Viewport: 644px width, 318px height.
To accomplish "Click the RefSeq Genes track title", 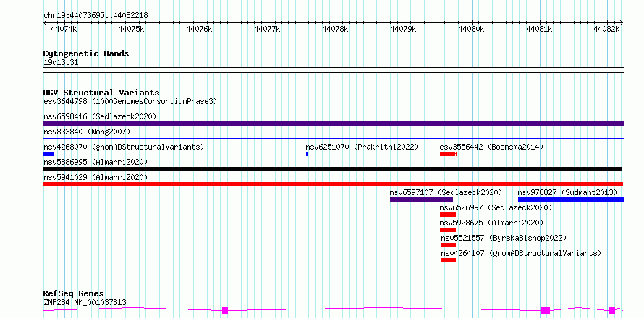I will pyautogui.click(x=74, y=294).
